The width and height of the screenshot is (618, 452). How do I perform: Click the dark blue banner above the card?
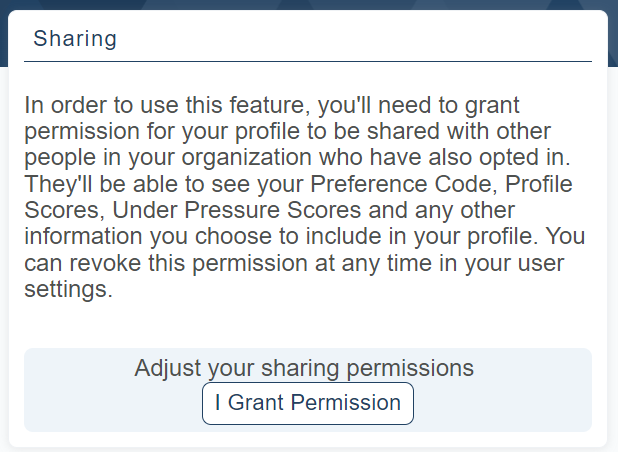pos(308,5)
